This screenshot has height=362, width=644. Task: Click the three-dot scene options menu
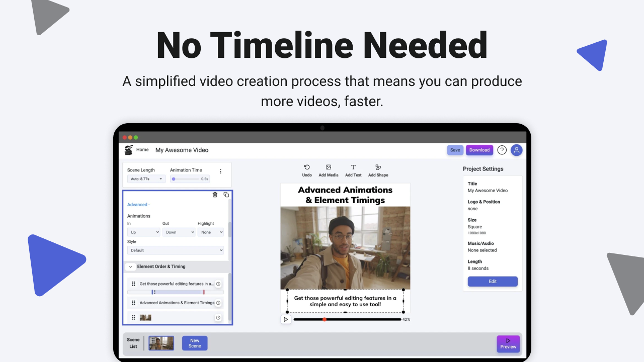pos(220,171)
